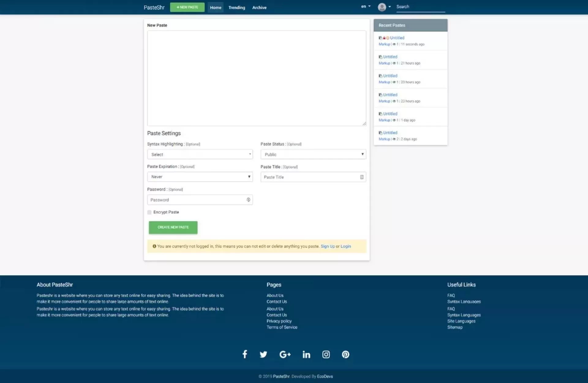This screenshot has height=383, width=588.
Task: Open the Syntax Highlighting select dropdown
Action: pyautogui.click(x=200, y=154)
